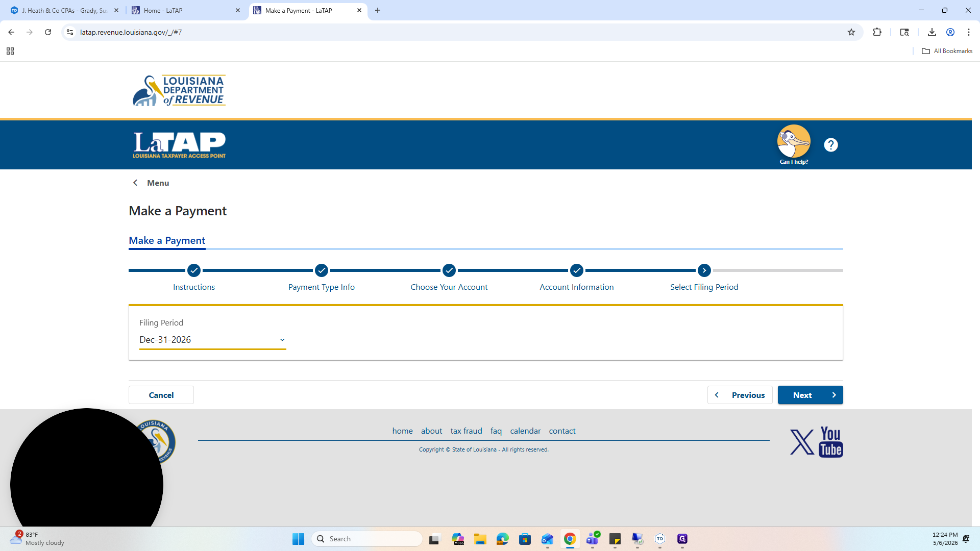Open the apps grid in bookmarks bar
The height and width of the screenshot is (551, 980).
coord(10,51)
